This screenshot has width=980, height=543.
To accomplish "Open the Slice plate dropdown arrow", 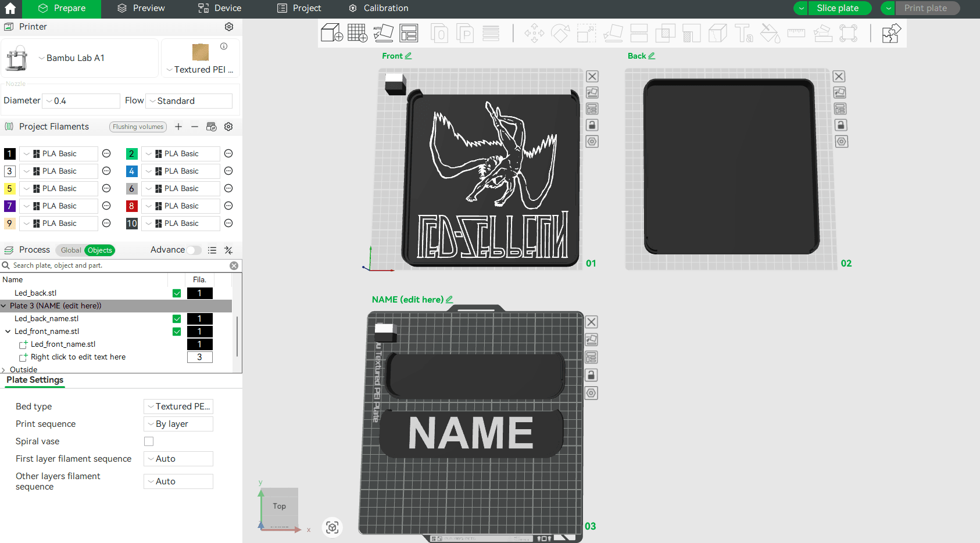I will pos(801,8).
